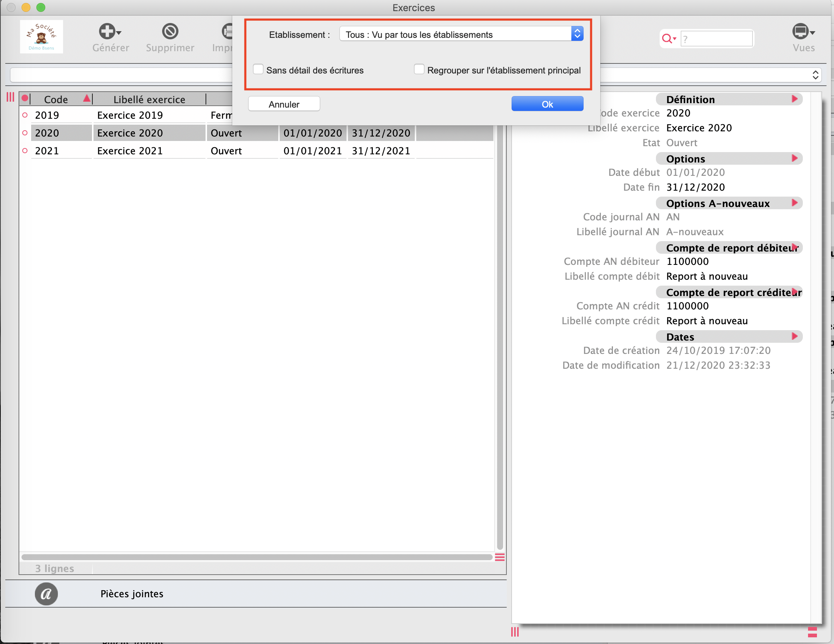Click the pink horizontal bars below list scrollbar
The image size is (834, 644).
(x=499, y=557)
